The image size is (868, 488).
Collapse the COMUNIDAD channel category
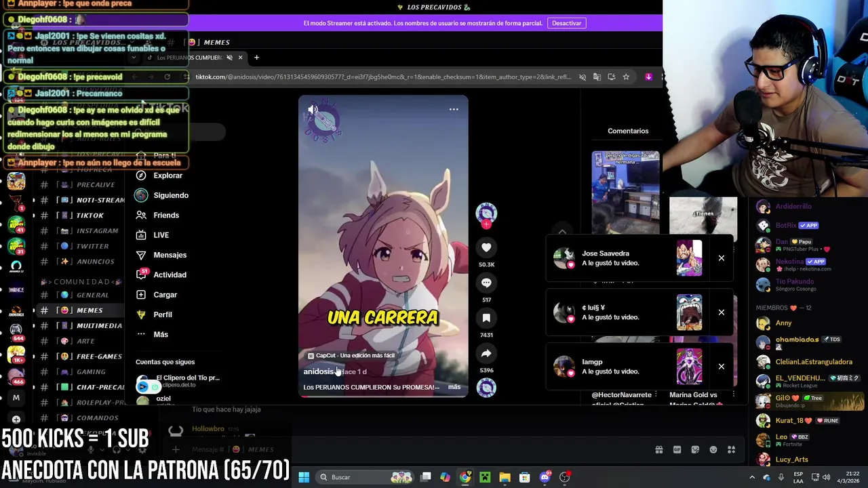(81, 281)
